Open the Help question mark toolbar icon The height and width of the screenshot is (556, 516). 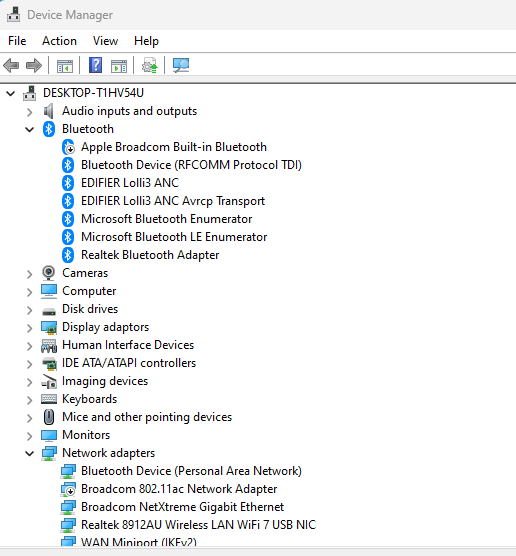(x=95, y=65)
